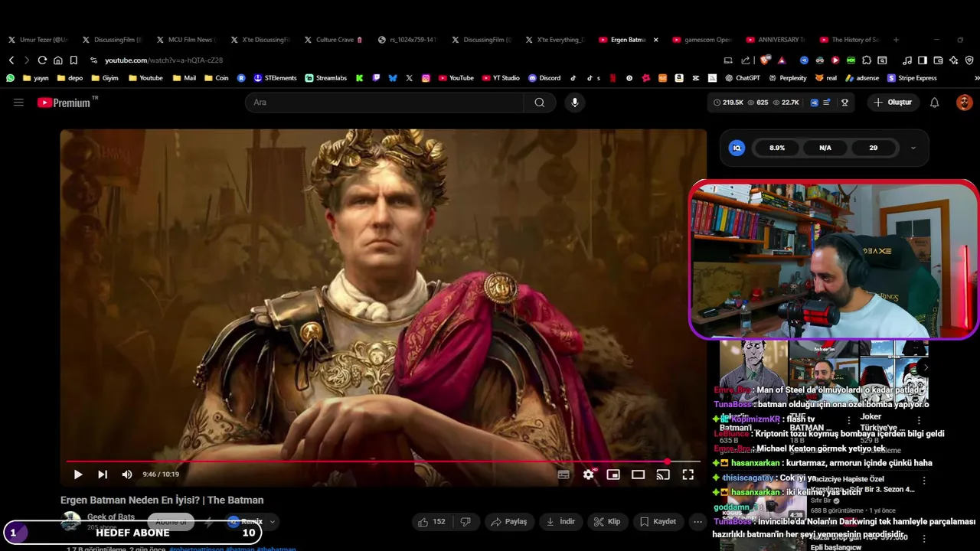Switch to ANNIVERSARY tab

(x=775, y=40)
